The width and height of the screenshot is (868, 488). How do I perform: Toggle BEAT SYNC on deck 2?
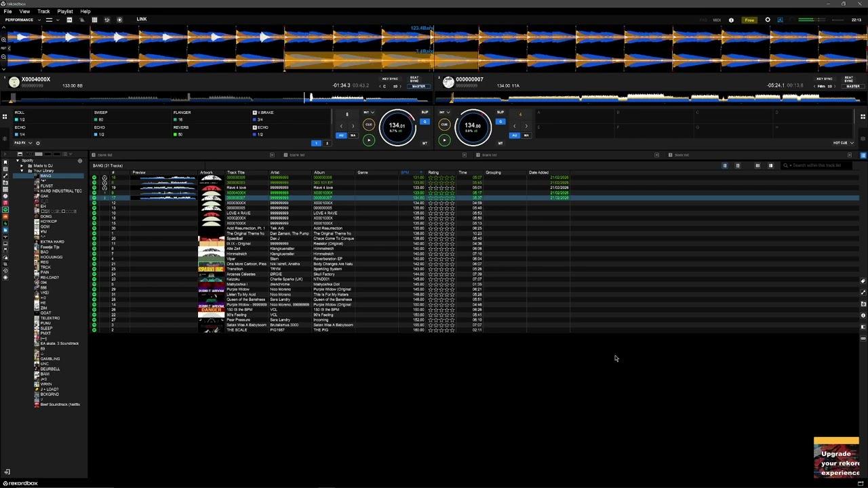pyautogui.click(x=848, y=79)
